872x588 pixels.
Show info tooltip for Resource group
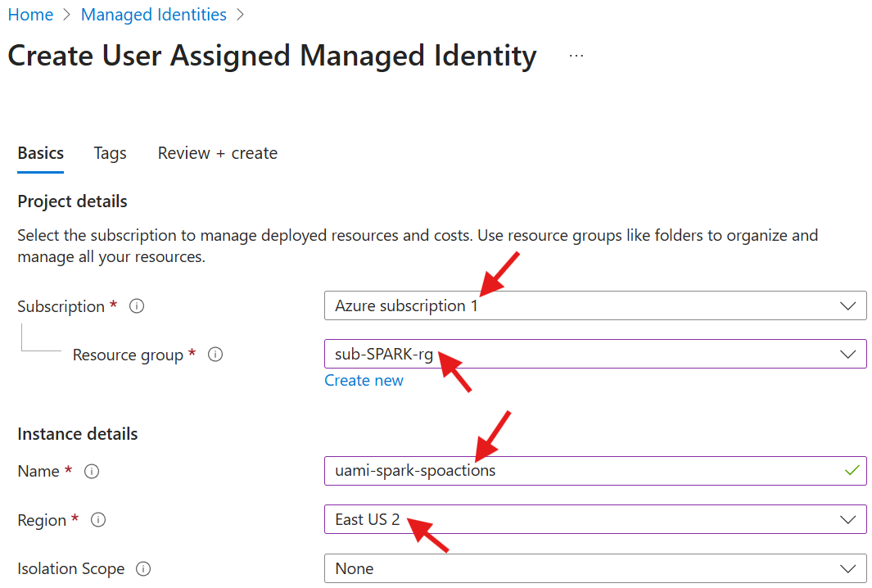215,355
